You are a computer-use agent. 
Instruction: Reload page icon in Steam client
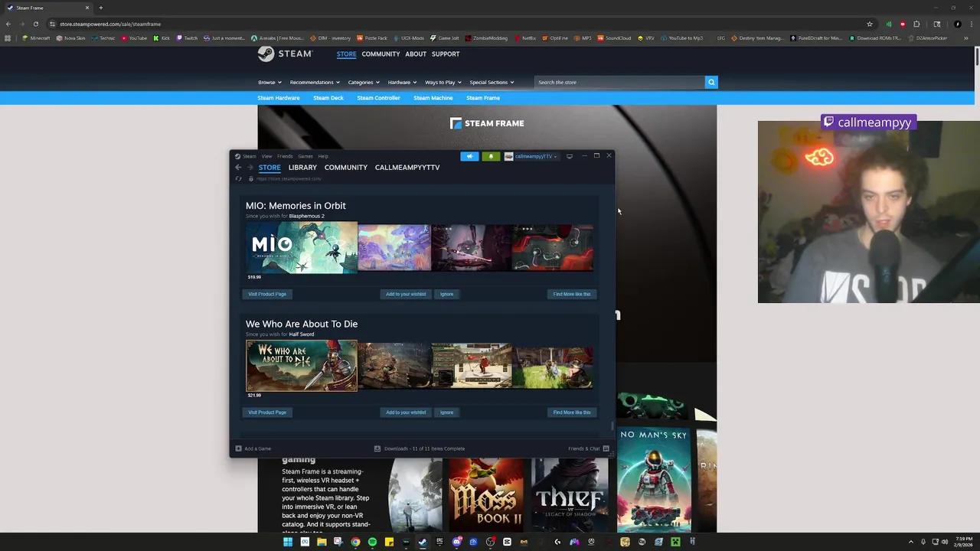point(238,179)
